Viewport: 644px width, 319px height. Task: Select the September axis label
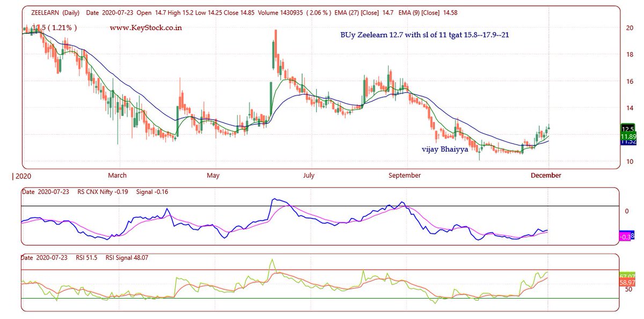[x=404, y=175]
